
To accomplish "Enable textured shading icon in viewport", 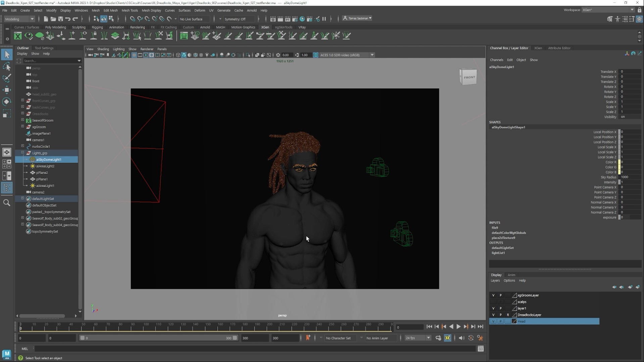I will click(x=196, y=55).
